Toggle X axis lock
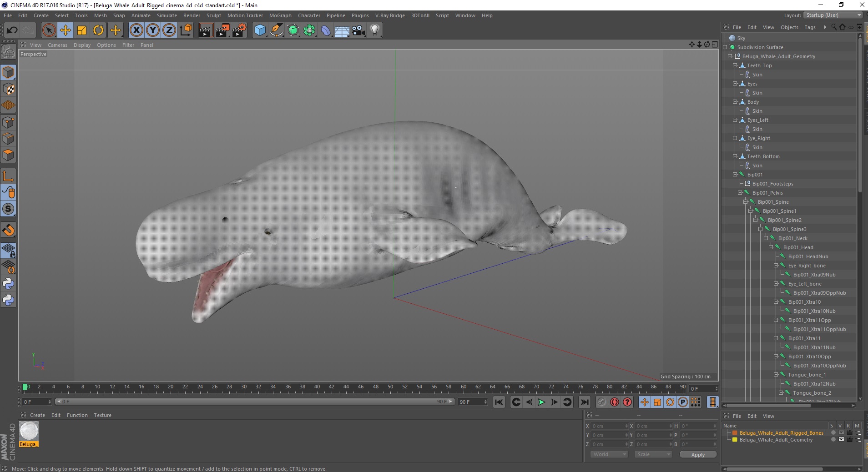This screenshot has height=472, width=868. [x=136, y=30]
